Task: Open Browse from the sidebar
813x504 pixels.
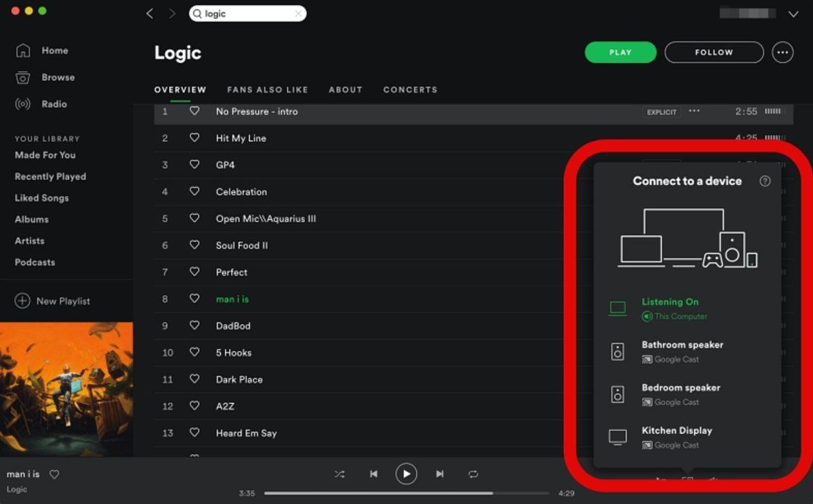Action: pos(24,77)
